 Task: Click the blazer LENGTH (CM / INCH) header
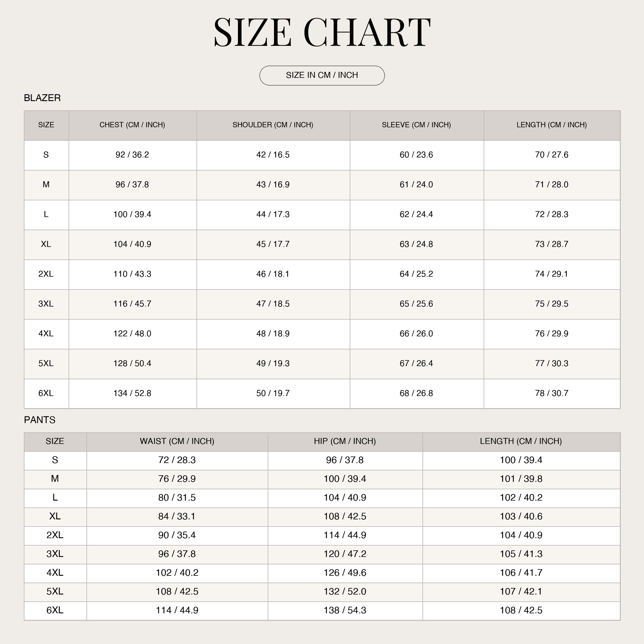click(x=552, y=125)
